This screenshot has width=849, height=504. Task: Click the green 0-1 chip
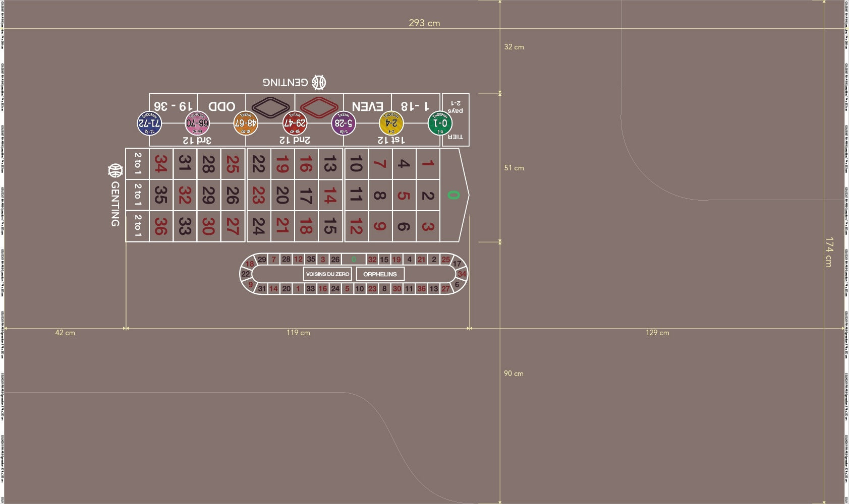[440, 123]
